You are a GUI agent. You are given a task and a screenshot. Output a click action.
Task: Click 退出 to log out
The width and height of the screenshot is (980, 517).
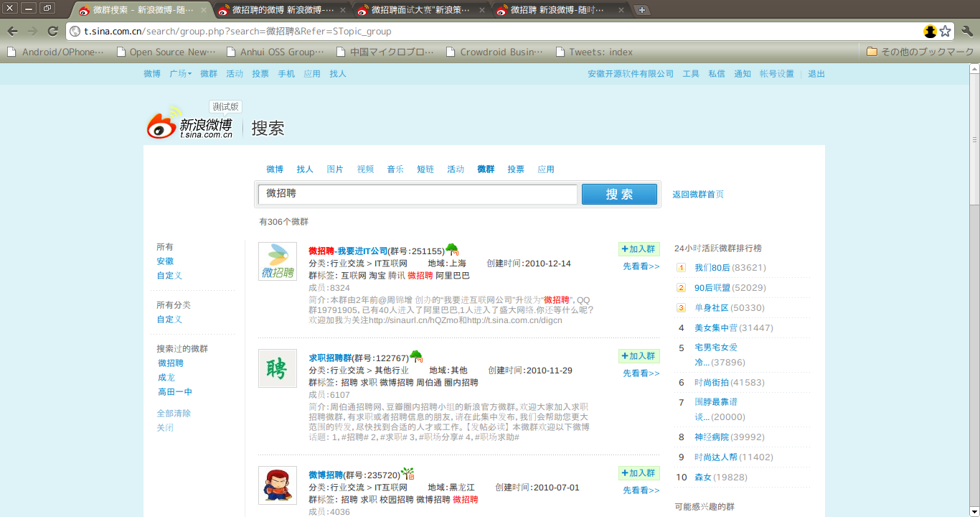tap(816, 74)
